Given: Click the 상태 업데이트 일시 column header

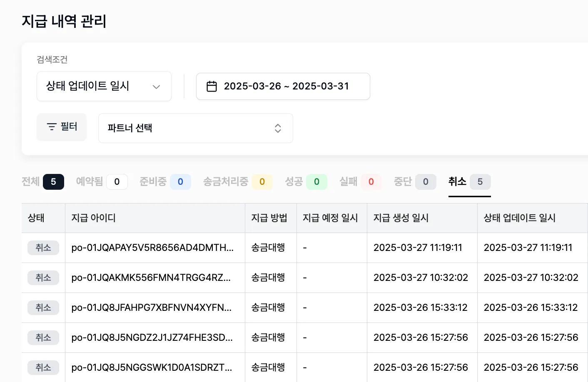Looking at the screenshot, I should (519, 218).
